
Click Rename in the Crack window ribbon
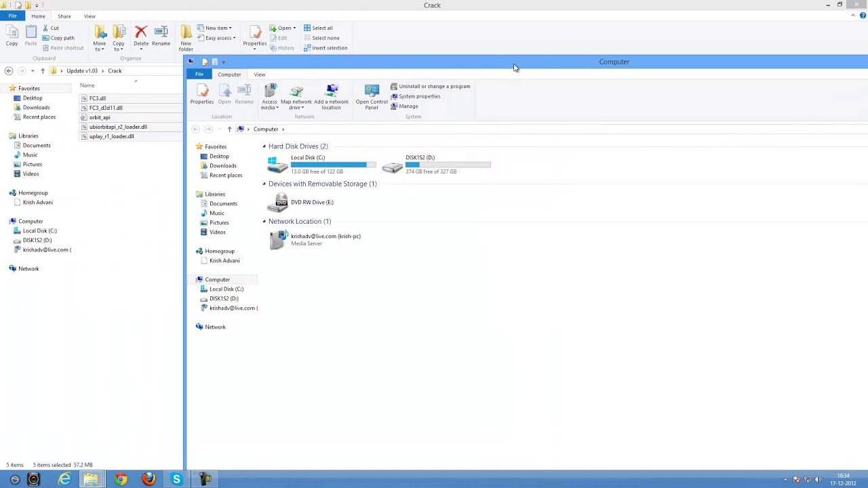(x=161, y=36)
